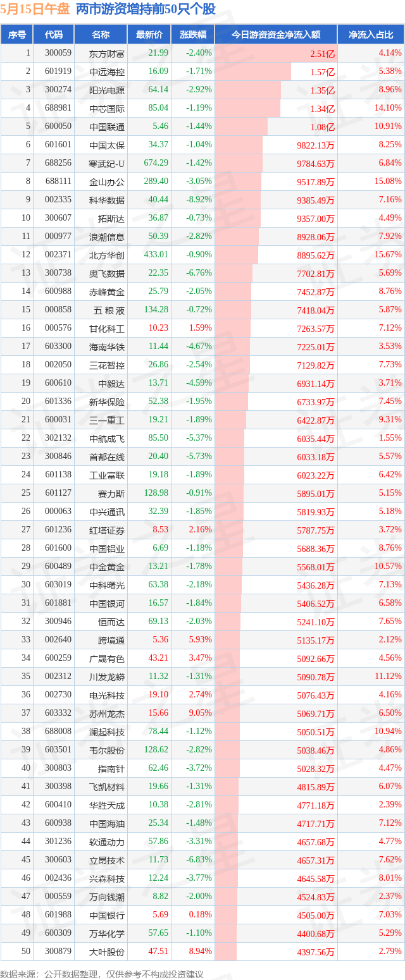Click stock name 中兴通讯

click(x=107, y=512)
